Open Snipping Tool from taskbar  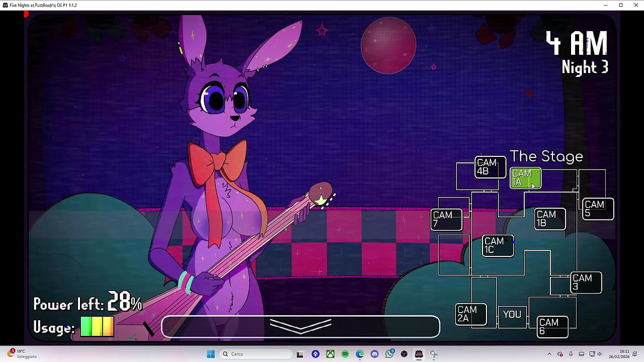pos(434,354)
